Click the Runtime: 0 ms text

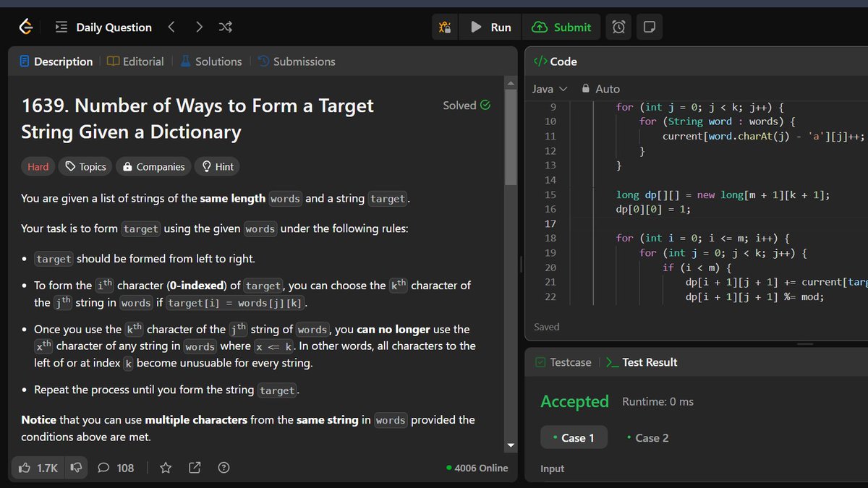point(658,401)
